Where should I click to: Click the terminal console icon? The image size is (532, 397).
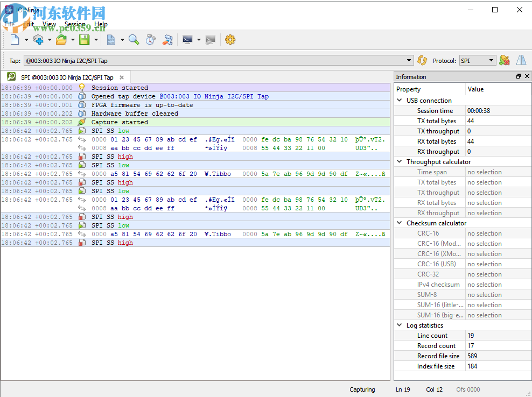point(187,39)
